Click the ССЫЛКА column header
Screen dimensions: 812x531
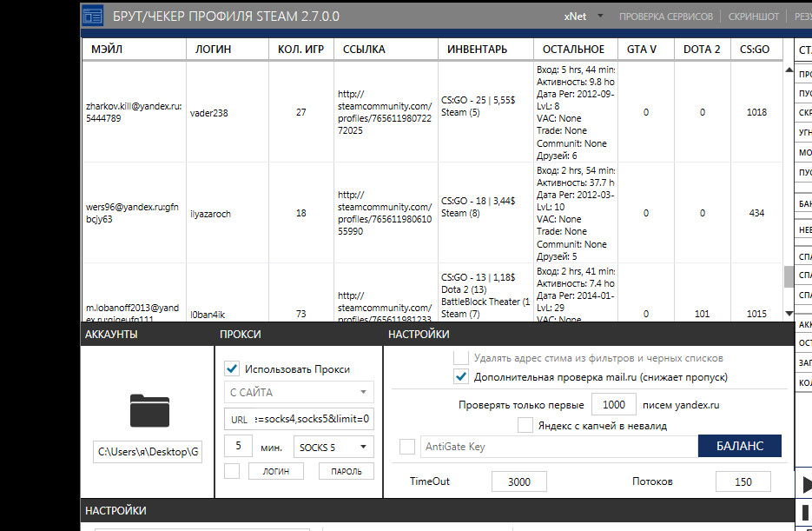tap(386, 50)
